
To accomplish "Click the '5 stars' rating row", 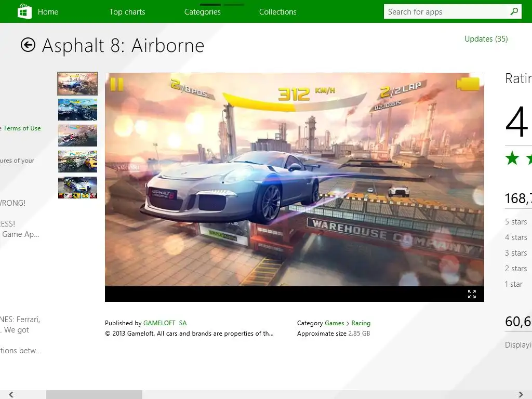I will tap(516, 222).
